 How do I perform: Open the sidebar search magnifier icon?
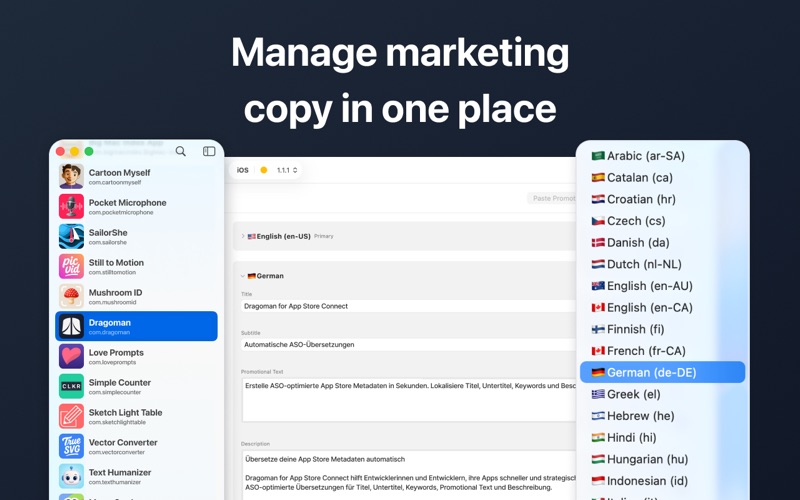tap(181, 151)
